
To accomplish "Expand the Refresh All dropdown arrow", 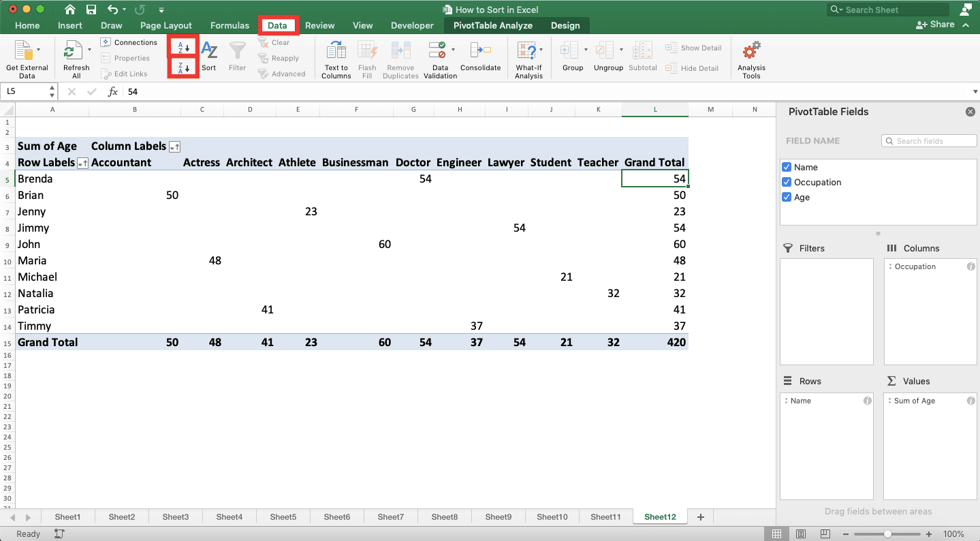I will tap(89, 50).
